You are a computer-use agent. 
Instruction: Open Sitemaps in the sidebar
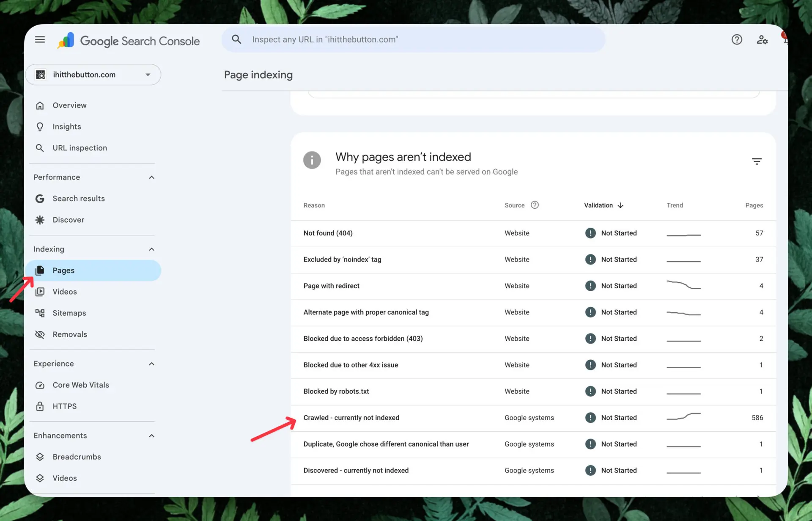tap(93, 313)
